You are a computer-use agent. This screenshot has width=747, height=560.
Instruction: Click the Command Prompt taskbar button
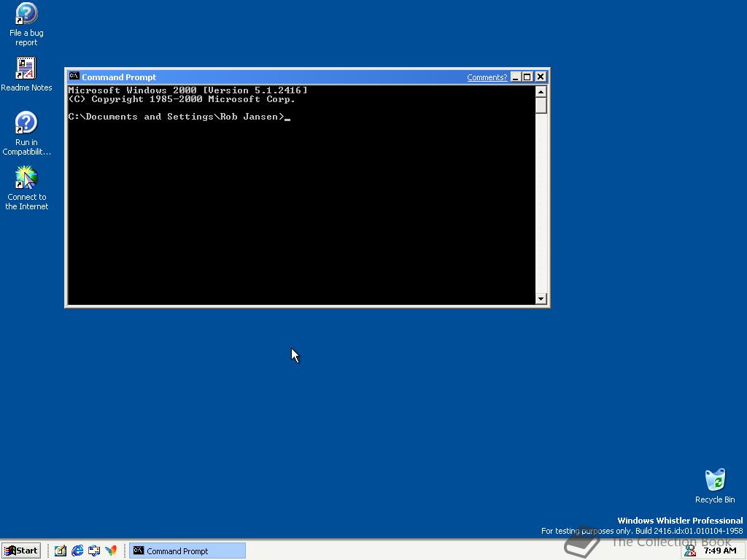pos(187,551)
